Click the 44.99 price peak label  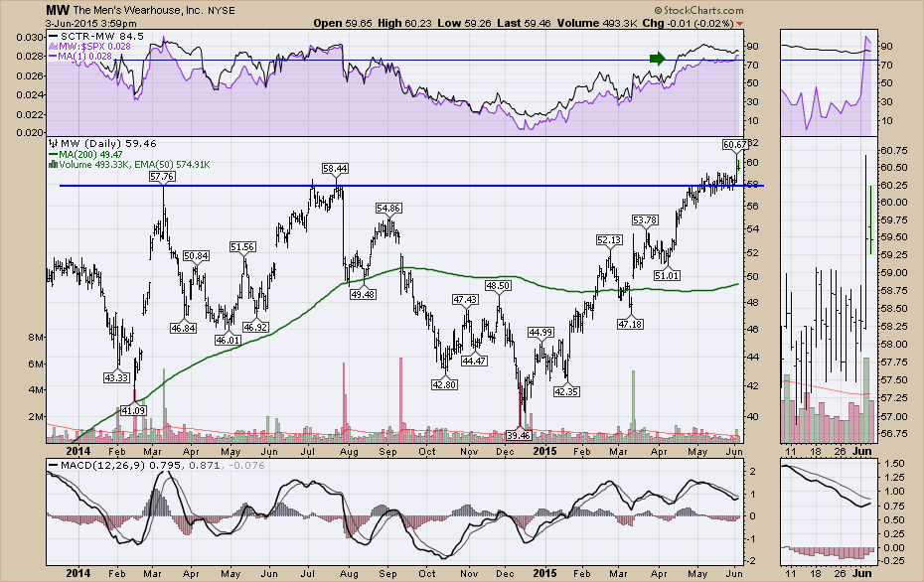click(x=540, y=333)
